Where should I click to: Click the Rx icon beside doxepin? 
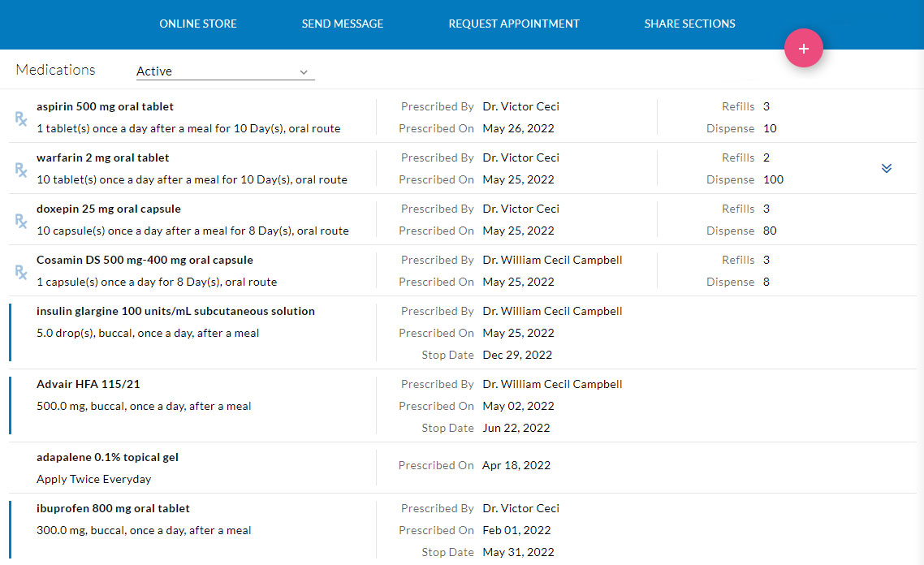coord(21,221)
